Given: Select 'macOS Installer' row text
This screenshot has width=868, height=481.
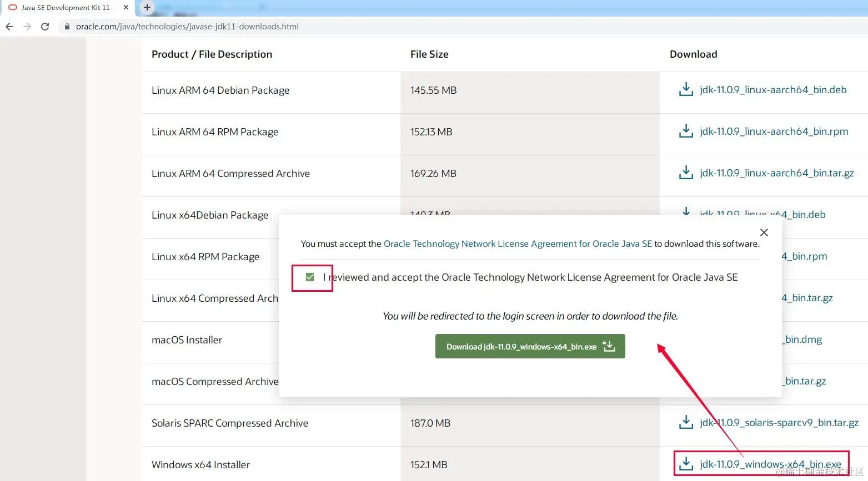Looking at the screenshot, I should tap(187, 340).
